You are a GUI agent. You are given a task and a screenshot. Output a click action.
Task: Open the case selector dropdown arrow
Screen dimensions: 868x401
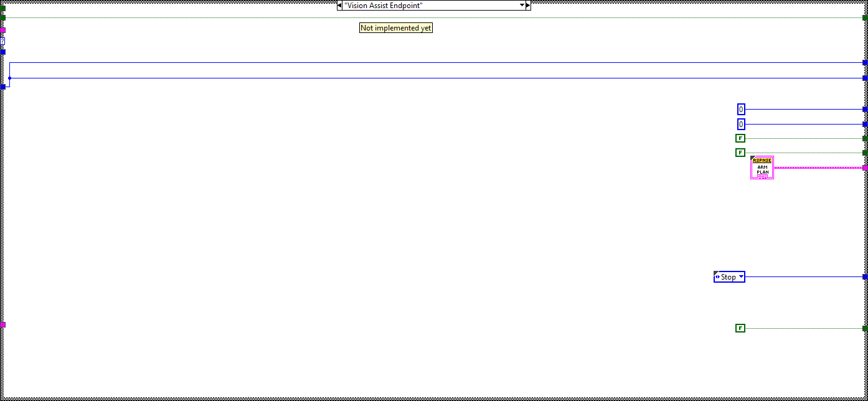(x=522, y=6)
